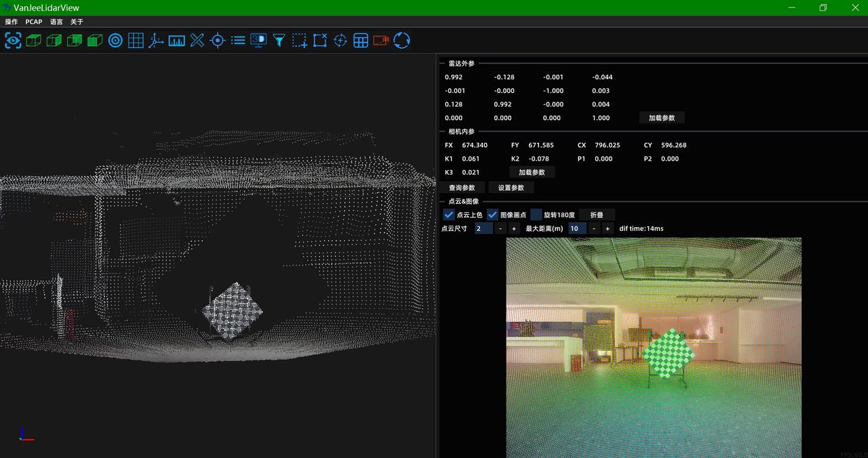Viewport: 868px width, 458px height.
Task: Click the CX value 796.025
Action: [x=608, y=145]
